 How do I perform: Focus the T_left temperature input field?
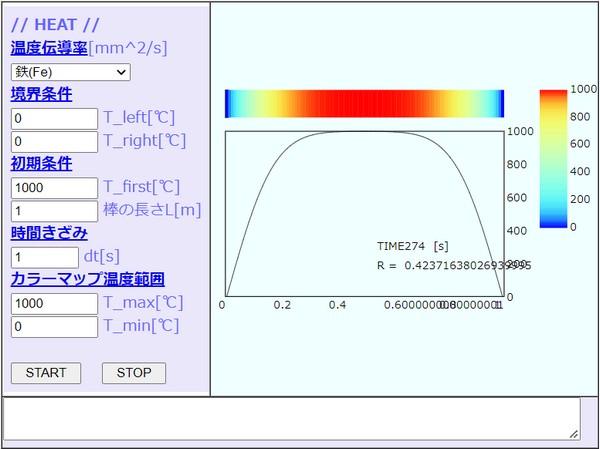tap(54, 118)
